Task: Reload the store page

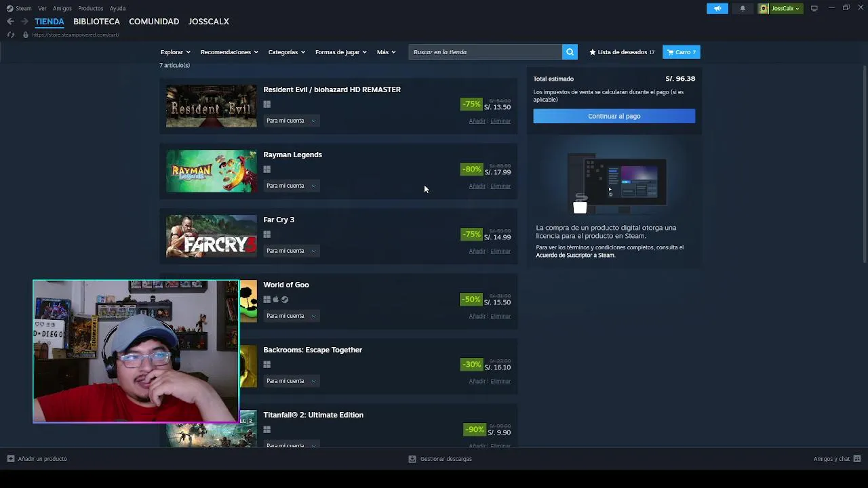Action: (10, 35)
